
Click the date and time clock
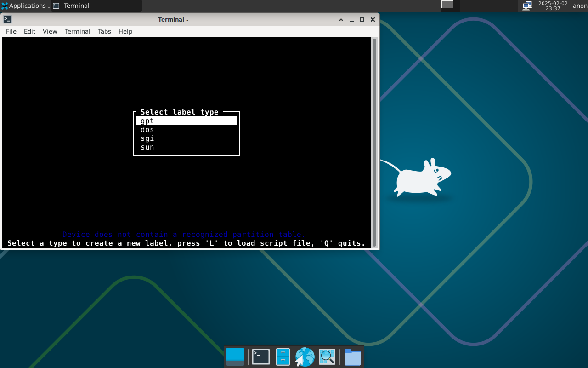coord(553,6)
